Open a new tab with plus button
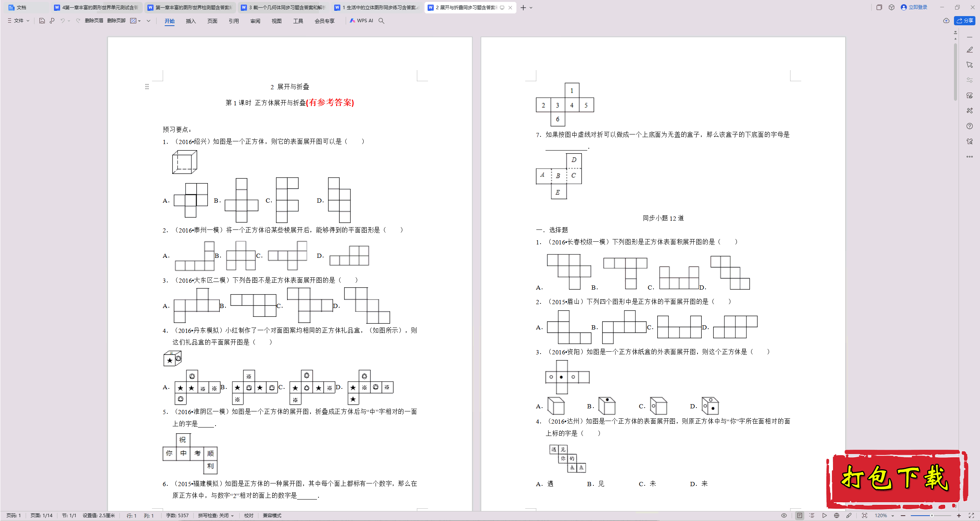 523,8
